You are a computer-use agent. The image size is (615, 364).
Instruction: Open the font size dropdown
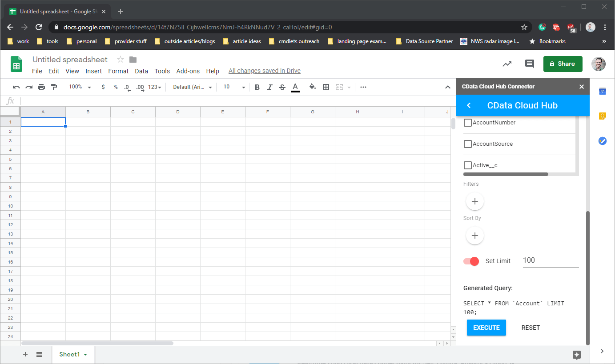point(234,87)
